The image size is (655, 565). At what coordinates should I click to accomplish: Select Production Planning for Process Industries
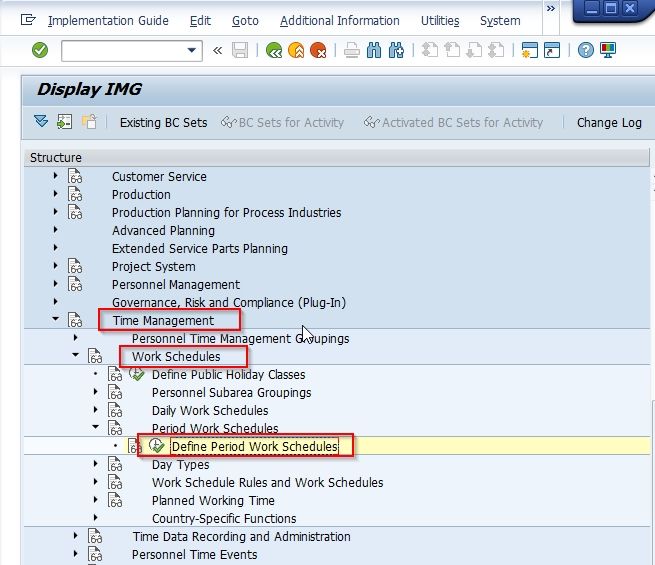tap(226, 212)
